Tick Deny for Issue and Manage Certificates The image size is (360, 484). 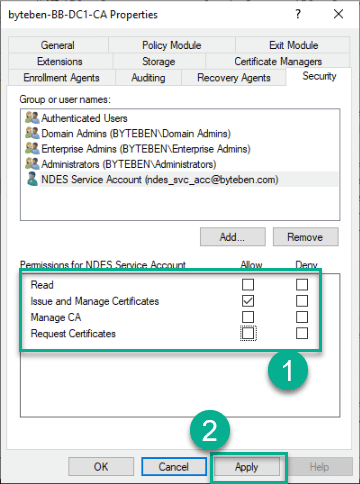302,301
